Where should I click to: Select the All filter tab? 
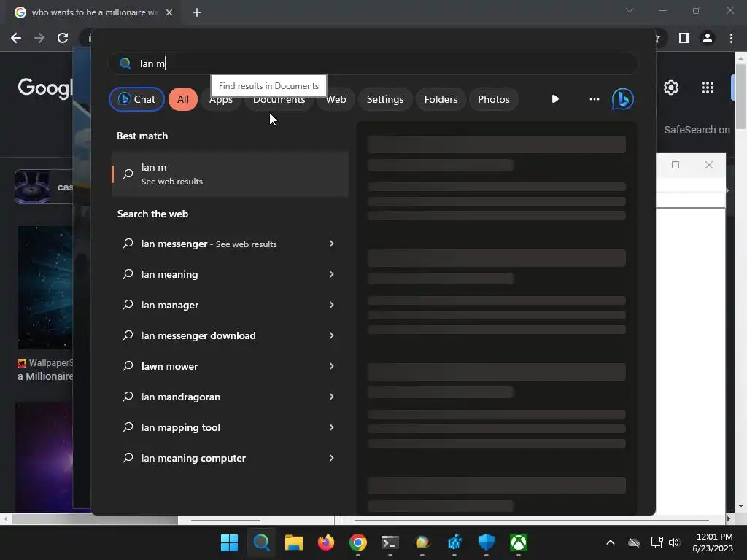pos(183,99)
